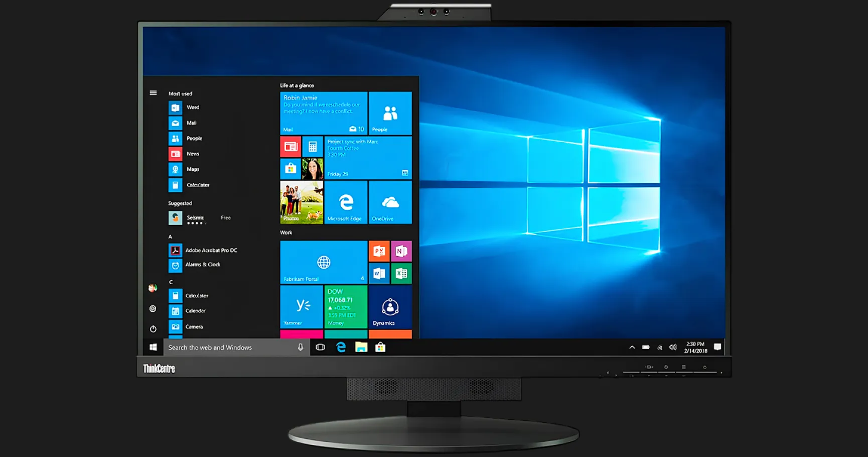Open the Photos tile

[x=302, y=202]
